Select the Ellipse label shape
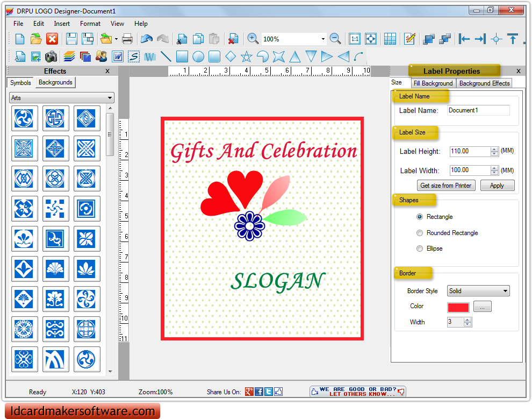Screen dimensions: 532x419 click(x=419, y=248)
